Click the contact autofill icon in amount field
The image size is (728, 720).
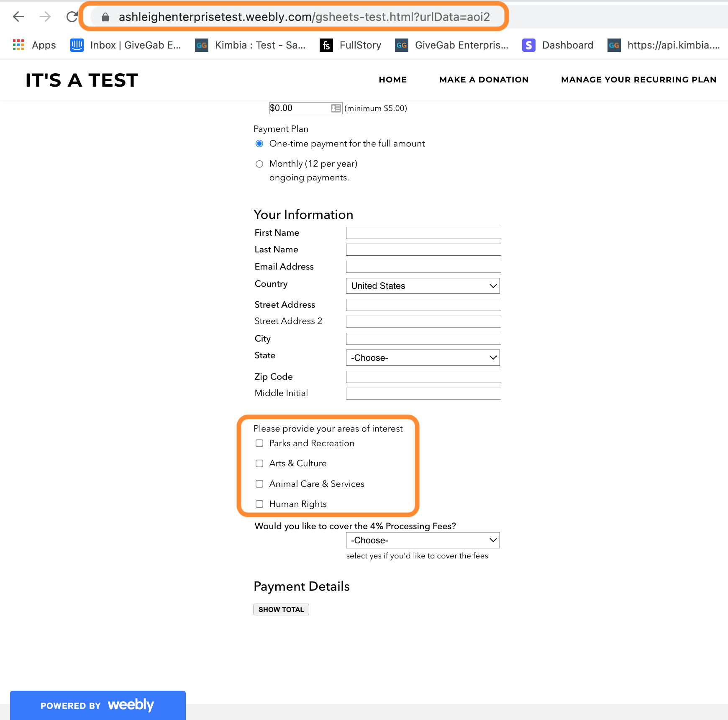(336, 108)
